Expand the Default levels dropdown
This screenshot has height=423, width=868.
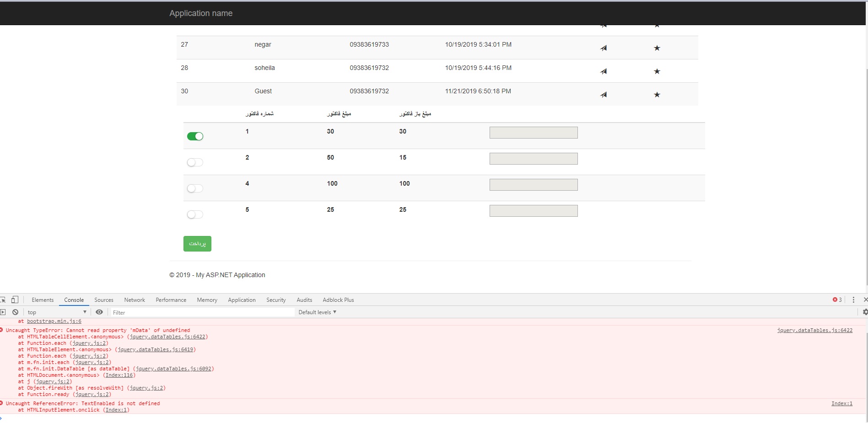click(x=317, y=312)
